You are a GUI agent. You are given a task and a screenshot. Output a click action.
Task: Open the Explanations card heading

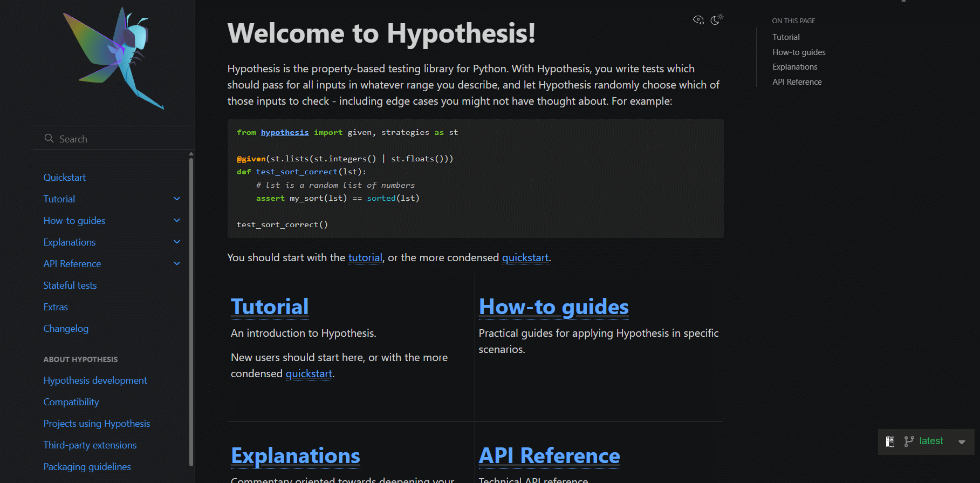pyautogui.click(x=296, y=455)
